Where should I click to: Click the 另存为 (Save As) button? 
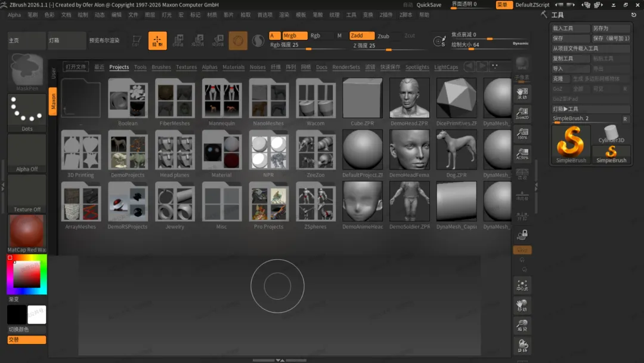(611, 29)
